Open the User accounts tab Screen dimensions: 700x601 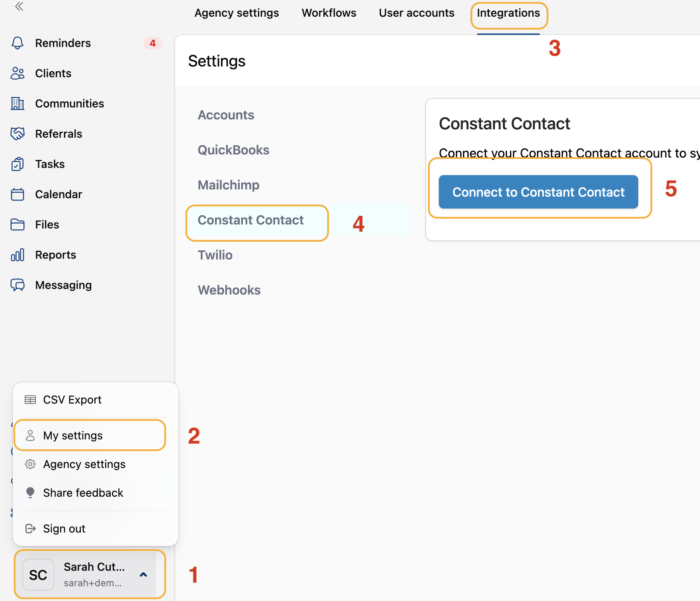416,13
